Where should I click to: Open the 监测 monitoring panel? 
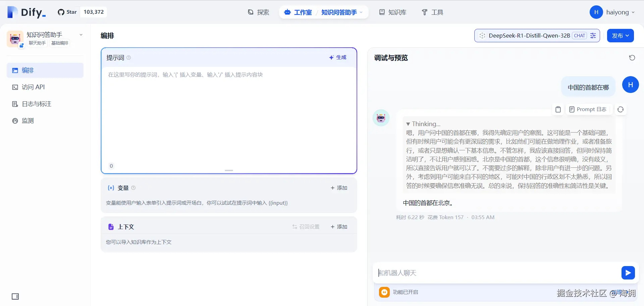point(28,120)
